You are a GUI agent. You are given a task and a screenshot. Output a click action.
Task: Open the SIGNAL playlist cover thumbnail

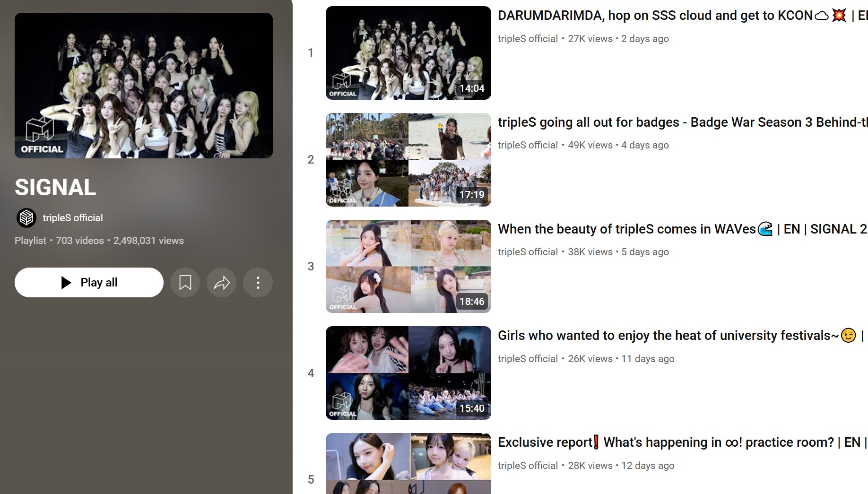(x=144, y=86)
